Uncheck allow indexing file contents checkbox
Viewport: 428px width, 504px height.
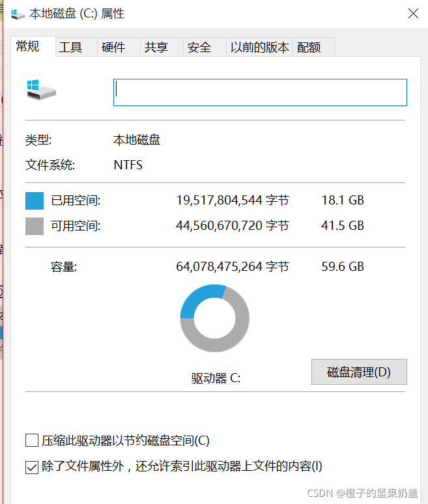[32, 467]
